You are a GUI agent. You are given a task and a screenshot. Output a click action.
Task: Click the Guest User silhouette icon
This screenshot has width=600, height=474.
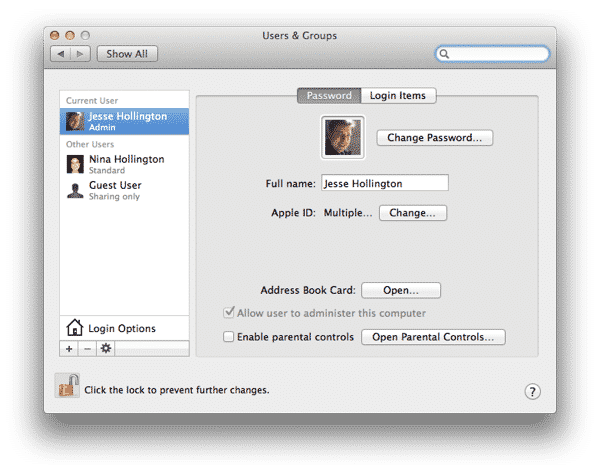tap(75, 191)
